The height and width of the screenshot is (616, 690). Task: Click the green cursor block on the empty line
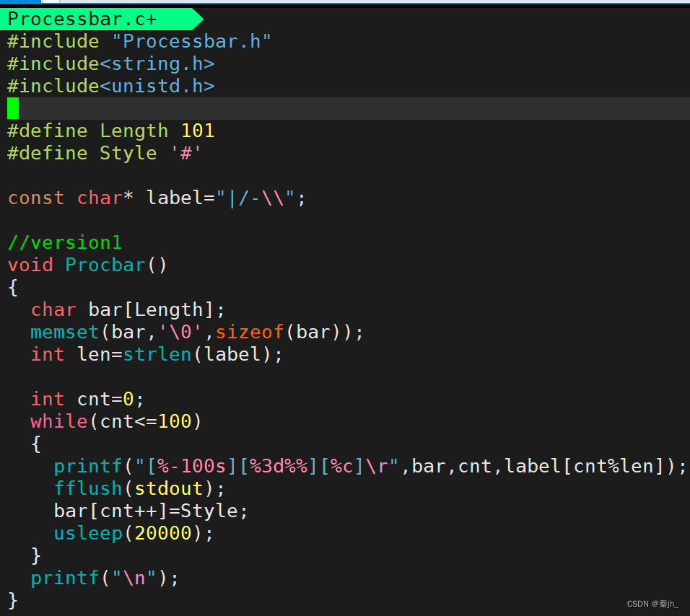[x=13, y=109]
